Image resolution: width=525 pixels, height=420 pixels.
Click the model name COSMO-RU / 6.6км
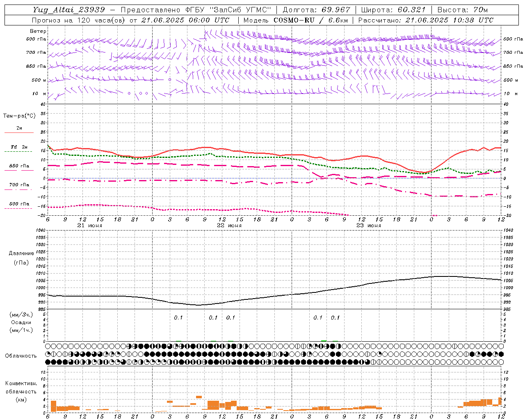pos(311,20)
